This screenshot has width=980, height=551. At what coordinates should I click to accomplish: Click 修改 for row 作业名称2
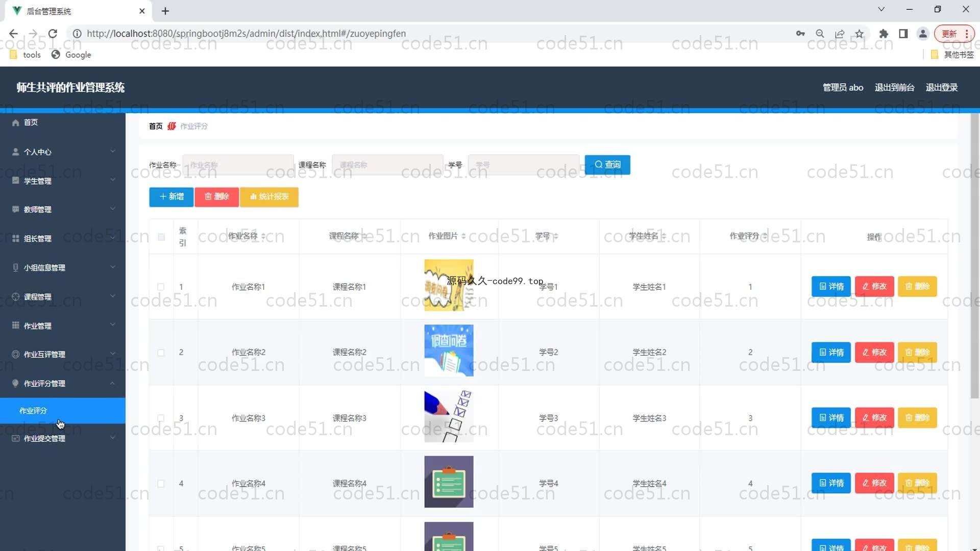click(x=874, y=353)
